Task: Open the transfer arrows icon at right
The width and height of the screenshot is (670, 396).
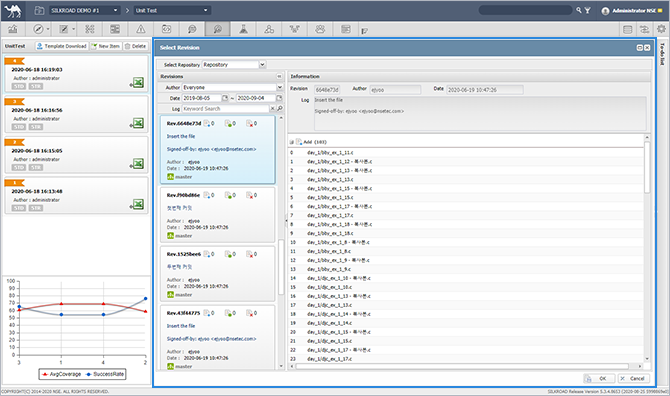Action: 644,29
